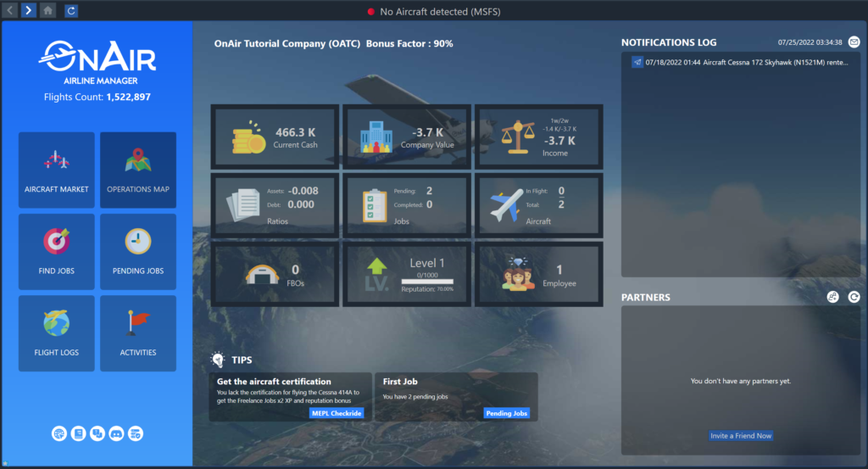Open the manual book icon in sidebar footer
868x469 pixels.
[x=78, y=433]
